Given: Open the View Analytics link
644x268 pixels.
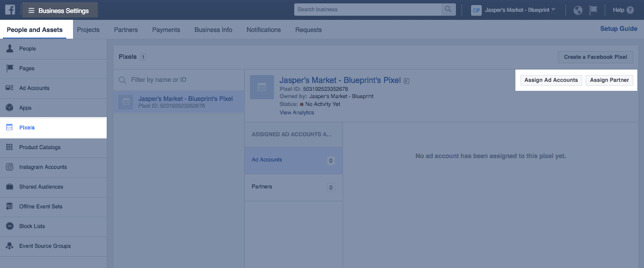Looking at the screenshot, I should point(296,112).
